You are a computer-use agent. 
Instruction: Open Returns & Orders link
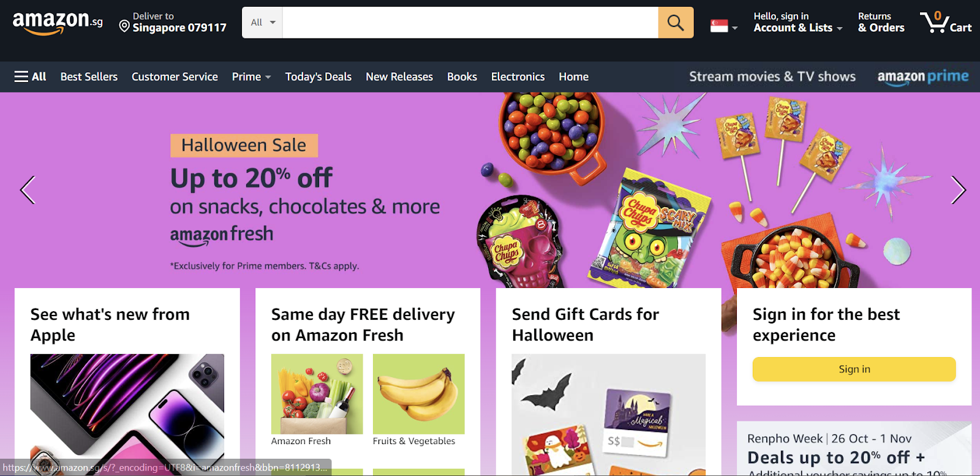[x=881, y=22]
